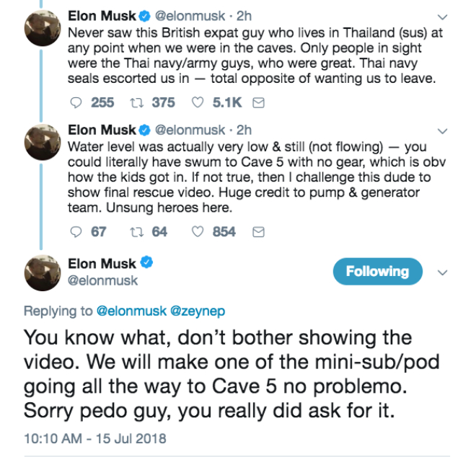Viewport: 476px width, 457px height.
Task: Click message envelope icon on second tweet
Action: point(259,231)
